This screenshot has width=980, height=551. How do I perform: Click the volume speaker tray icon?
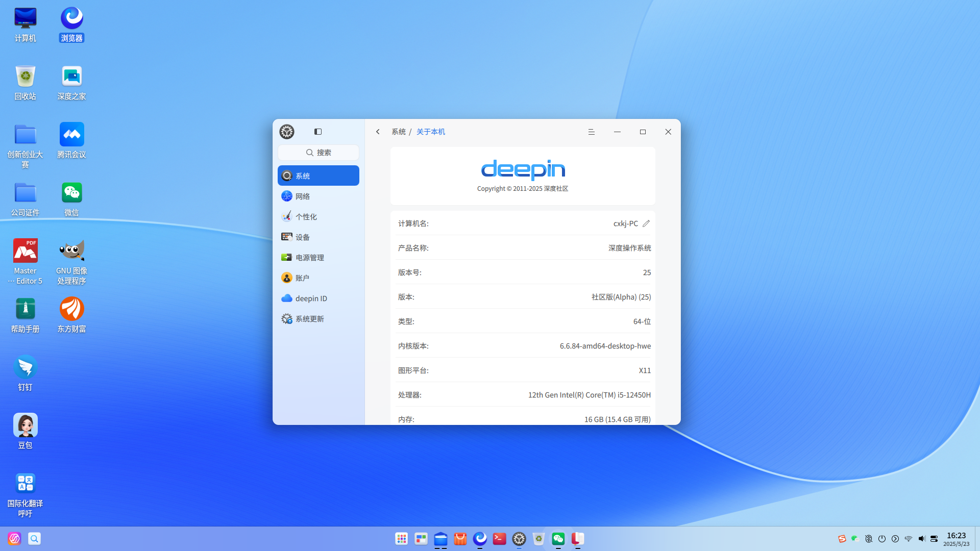922,539
